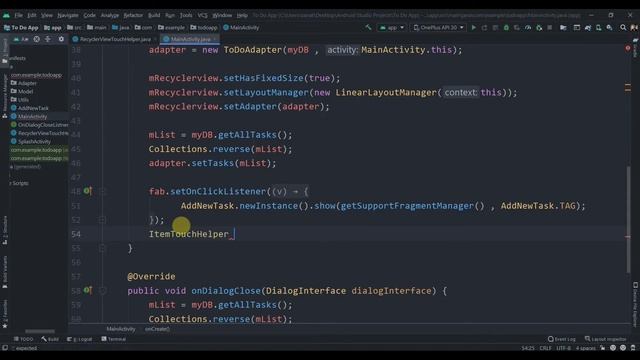Viewport: 640px width, 360px height.
Task: Select the Adapter folder in project tree
Action: (x=24, y=83)
